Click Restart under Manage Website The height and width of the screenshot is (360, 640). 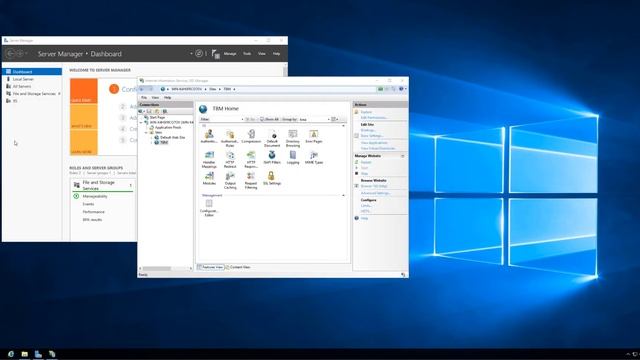[x=366, y=162]
